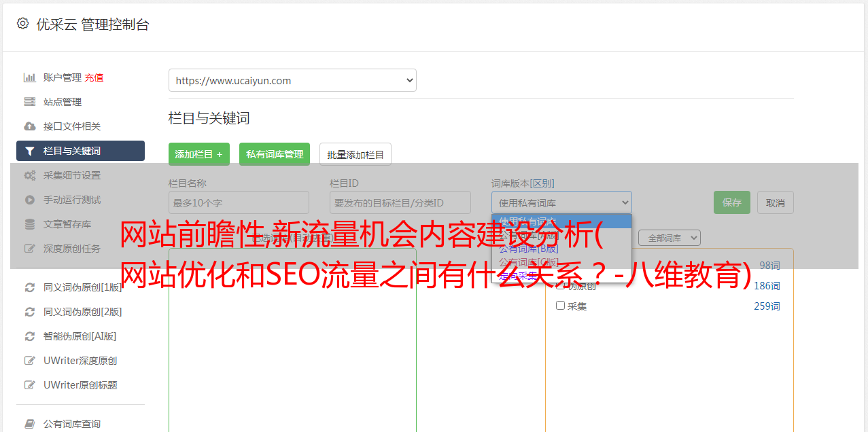Click the green 添加栏目 + button

199,154
